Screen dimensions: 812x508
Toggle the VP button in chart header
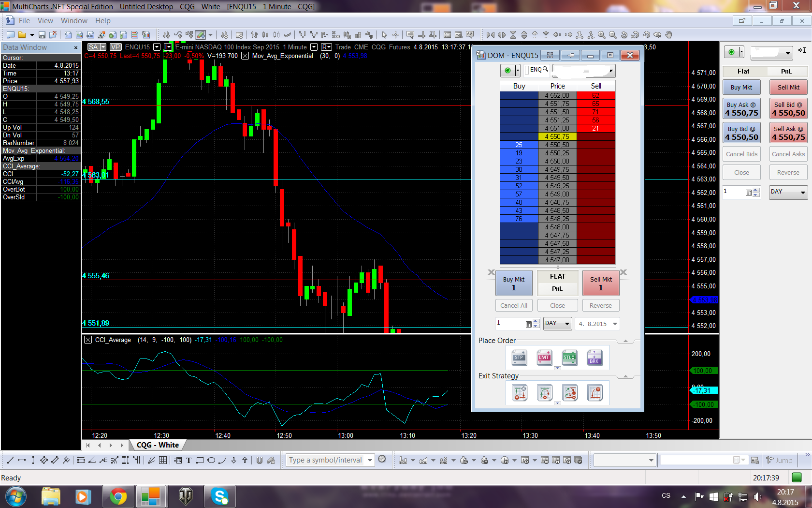116,47
